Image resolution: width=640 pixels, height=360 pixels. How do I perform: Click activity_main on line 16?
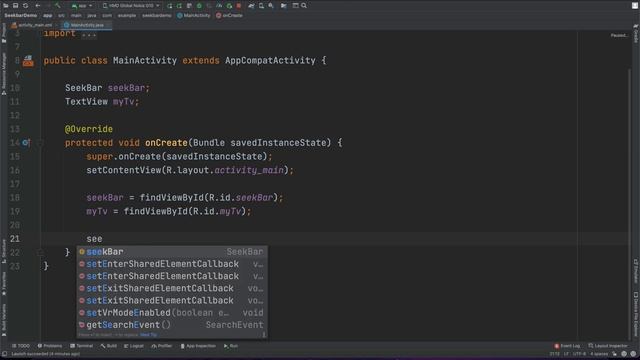click(x=249, y=170)
